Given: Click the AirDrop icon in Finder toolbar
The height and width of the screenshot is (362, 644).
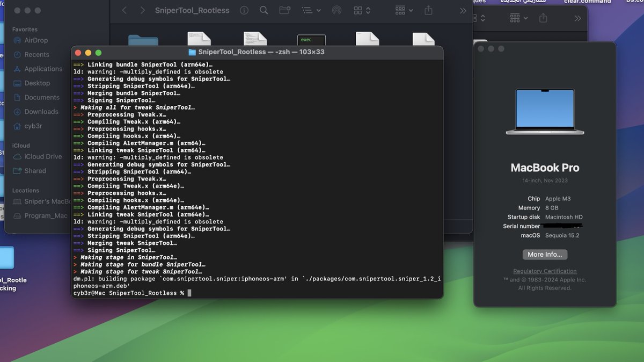Looking at the screenshot, I should coord(336,10).
